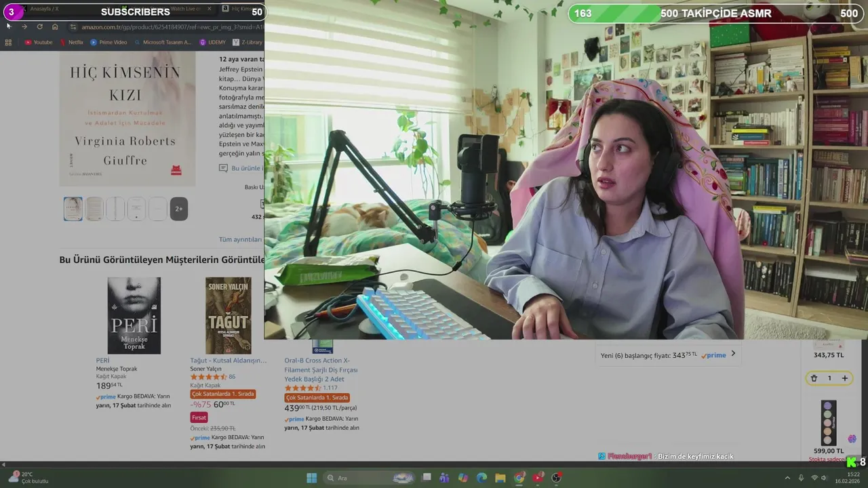Click the taskbar Ara search box
868x488 pixels.
(x=370, y=478)
